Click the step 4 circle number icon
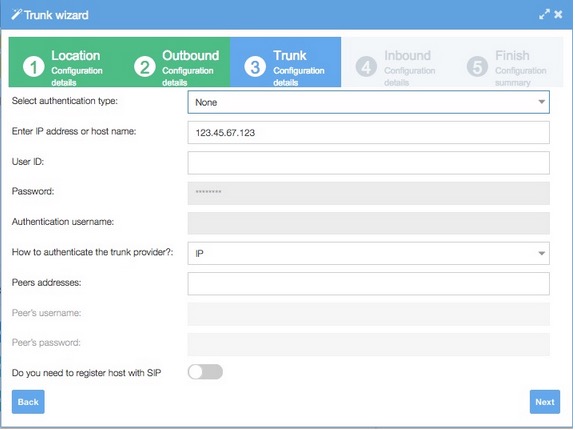The width and height of the screenshot is (575, 430). (366, 67)
